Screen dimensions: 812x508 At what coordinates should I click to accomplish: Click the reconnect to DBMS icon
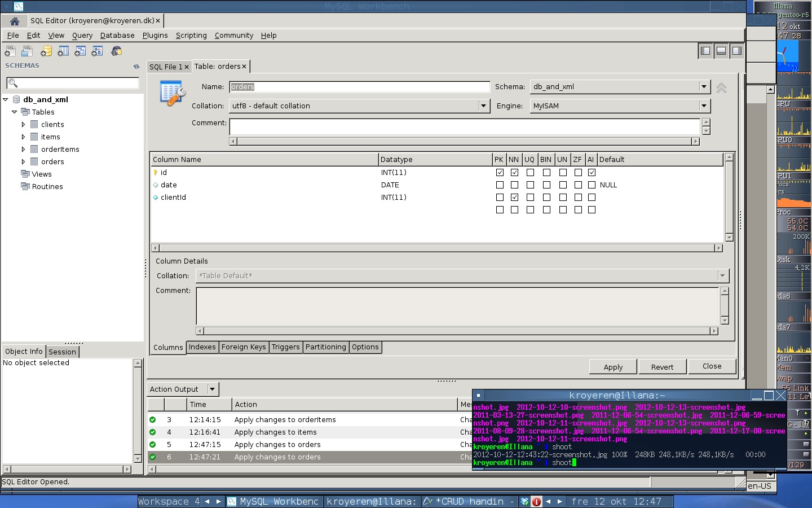(116, 51)
